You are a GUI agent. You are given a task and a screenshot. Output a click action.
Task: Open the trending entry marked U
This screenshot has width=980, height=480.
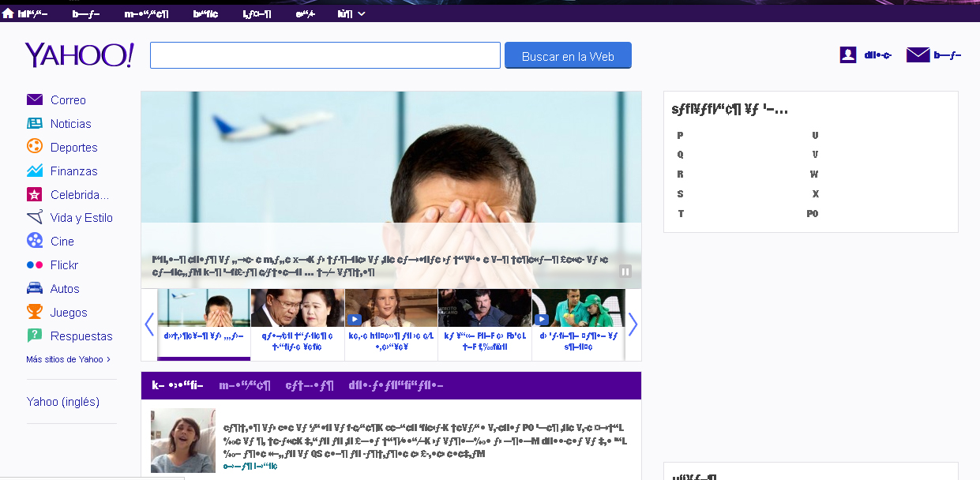pyautogui.click(x=815, y=136)
